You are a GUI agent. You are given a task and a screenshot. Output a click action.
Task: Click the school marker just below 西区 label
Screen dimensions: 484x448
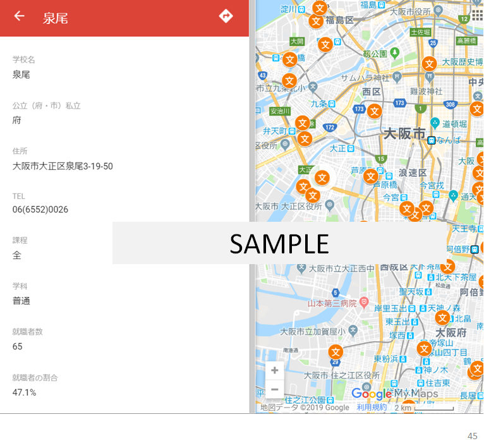click(x=375, y=111)
